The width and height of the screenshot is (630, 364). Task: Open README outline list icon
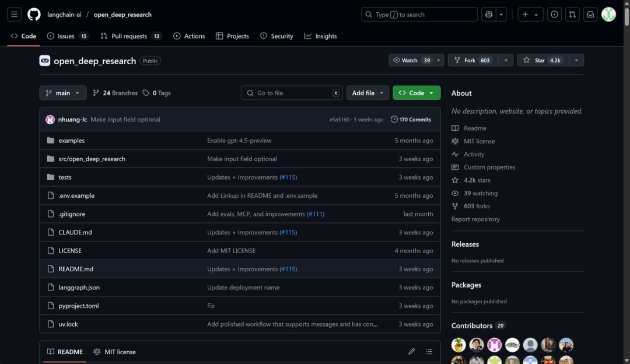429,352
